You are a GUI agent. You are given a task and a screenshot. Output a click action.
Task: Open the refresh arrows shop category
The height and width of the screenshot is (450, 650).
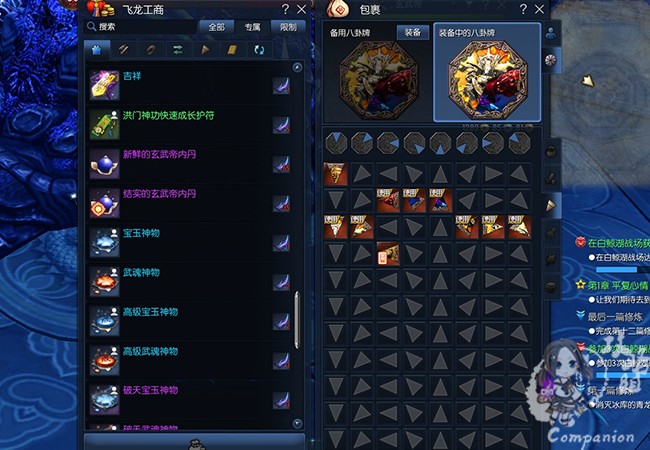click(259, 50)
